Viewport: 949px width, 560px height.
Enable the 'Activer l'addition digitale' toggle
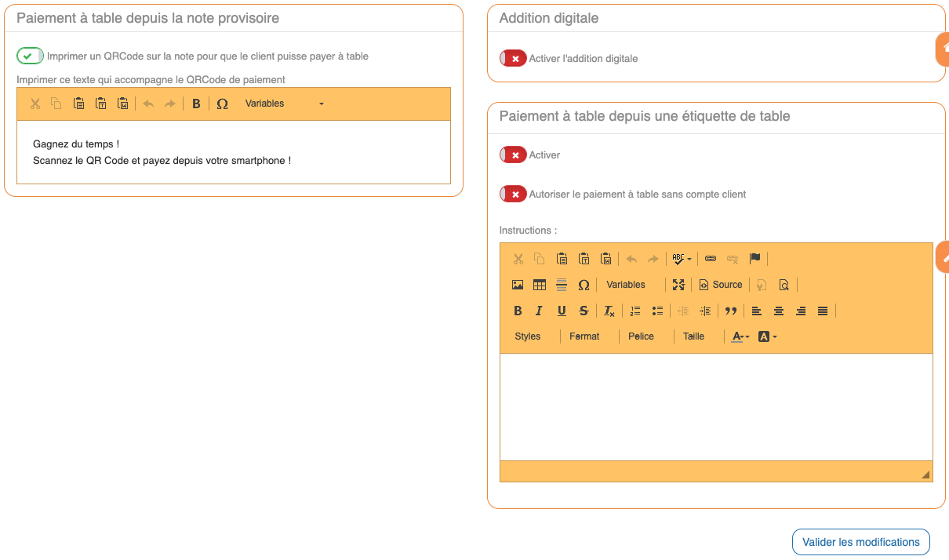(513, 58)
